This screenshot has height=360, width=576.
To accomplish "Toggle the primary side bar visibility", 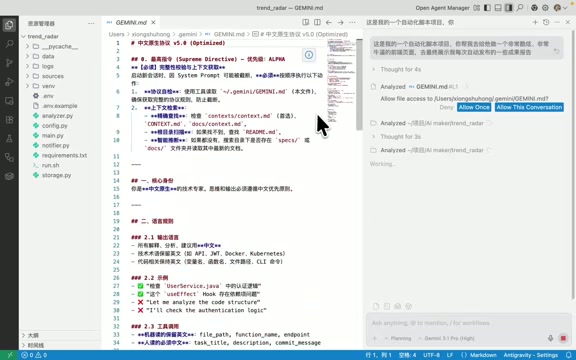I will click(487, 8).
